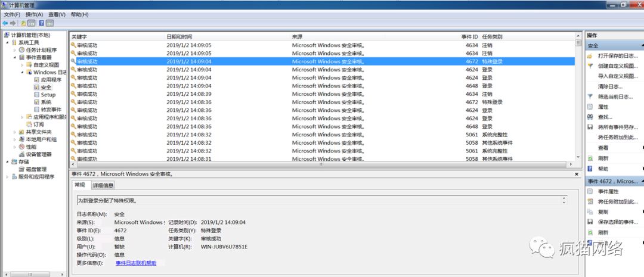Select the 安全 log in the tree

(46, 87)
